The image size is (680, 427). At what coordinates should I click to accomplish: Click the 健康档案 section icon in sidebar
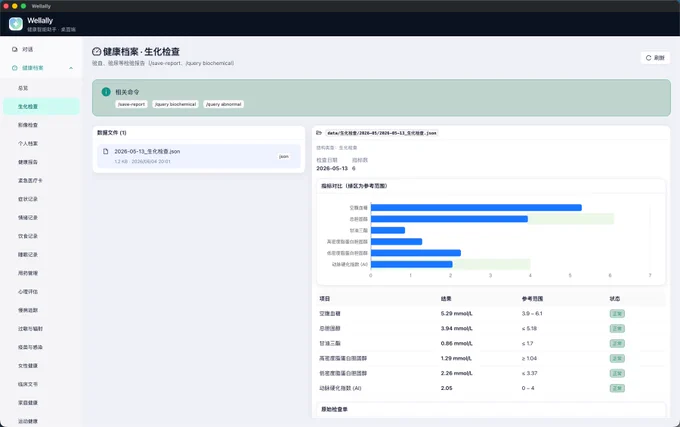(x=15, y=68)
